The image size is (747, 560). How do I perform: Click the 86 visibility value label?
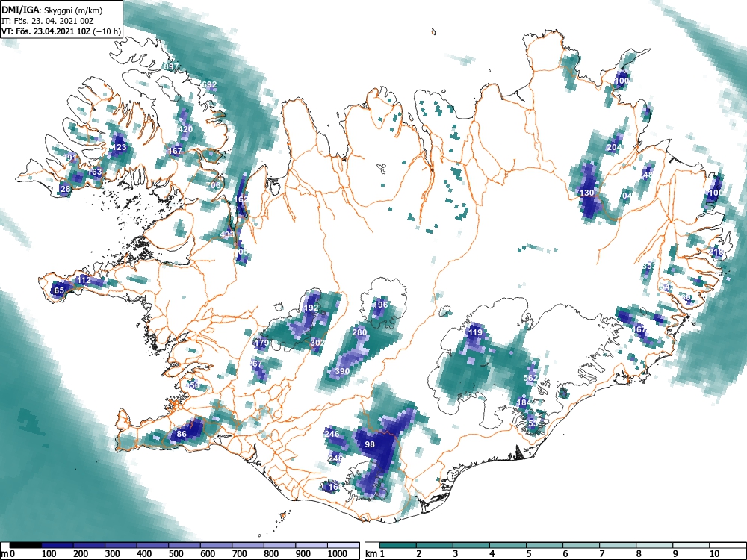coord(182,434)
